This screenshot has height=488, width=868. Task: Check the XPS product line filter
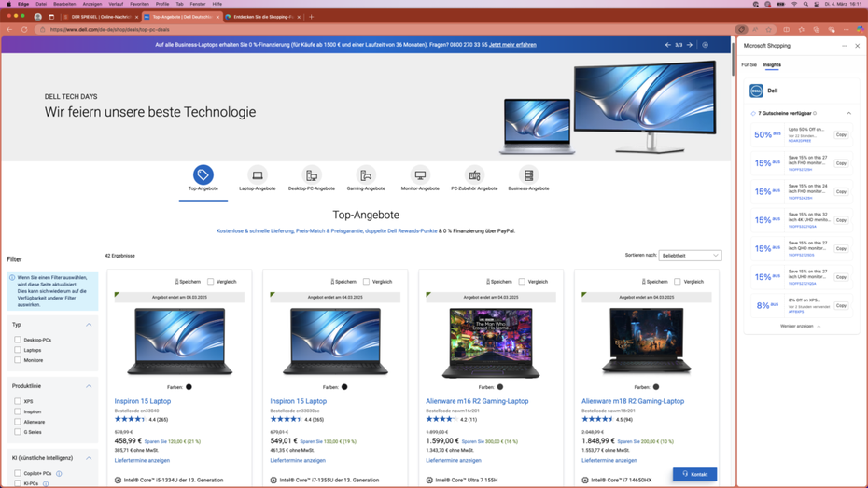[x=18, y=401]
